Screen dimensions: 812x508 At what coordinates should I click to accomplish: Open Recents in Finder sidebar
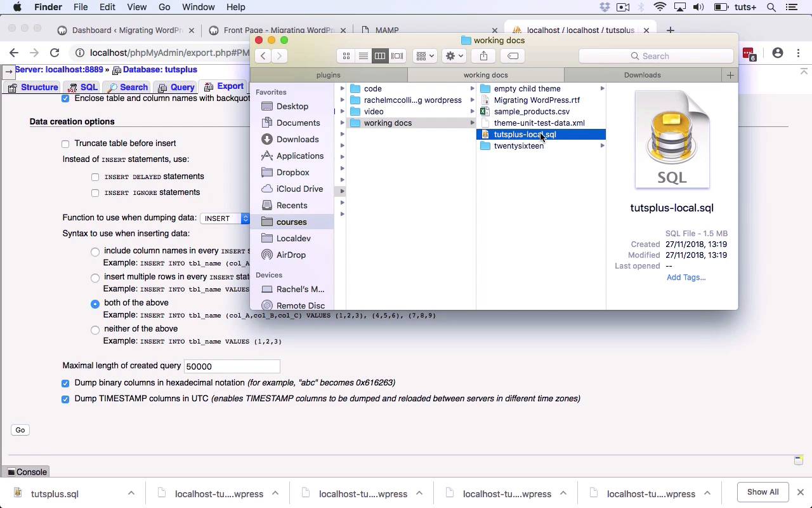coord(291,205)
